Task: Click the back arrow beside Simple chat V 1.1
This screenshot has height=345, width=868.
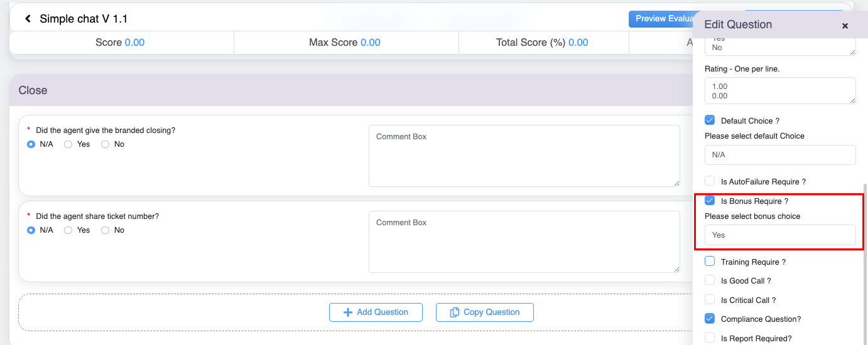Action: [28, 19]
